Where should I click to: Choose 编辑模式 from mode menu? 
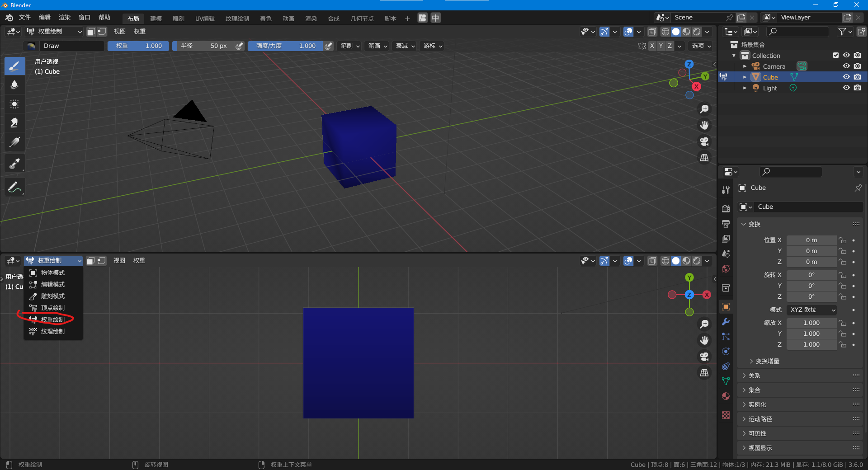tap(53, 284)
